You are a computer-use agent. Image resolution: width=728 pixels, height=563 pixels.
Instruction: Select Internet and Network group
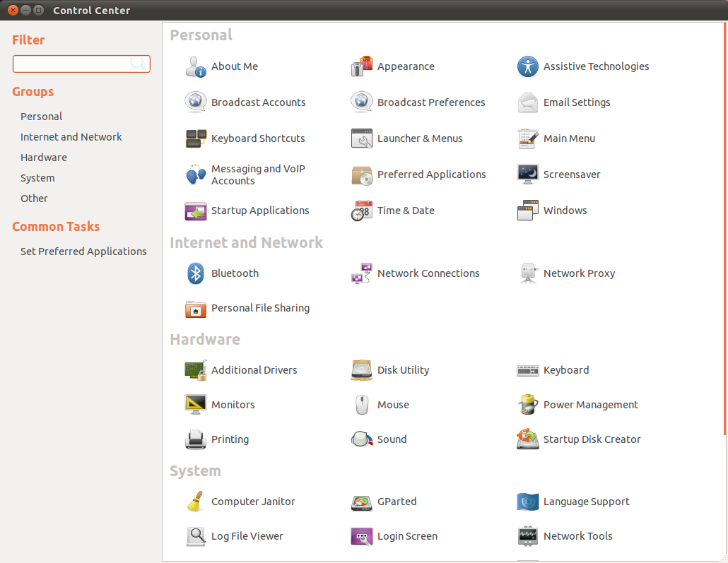(71, 137)
